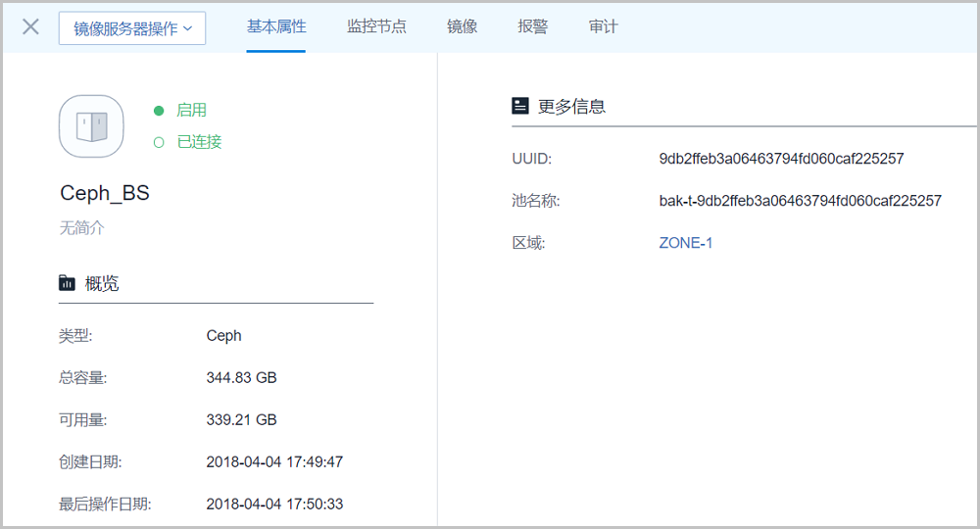This screenshot has width=980, height=529.
Task: Click the 最后操作日期 label
Action: [x=105, y=504]
